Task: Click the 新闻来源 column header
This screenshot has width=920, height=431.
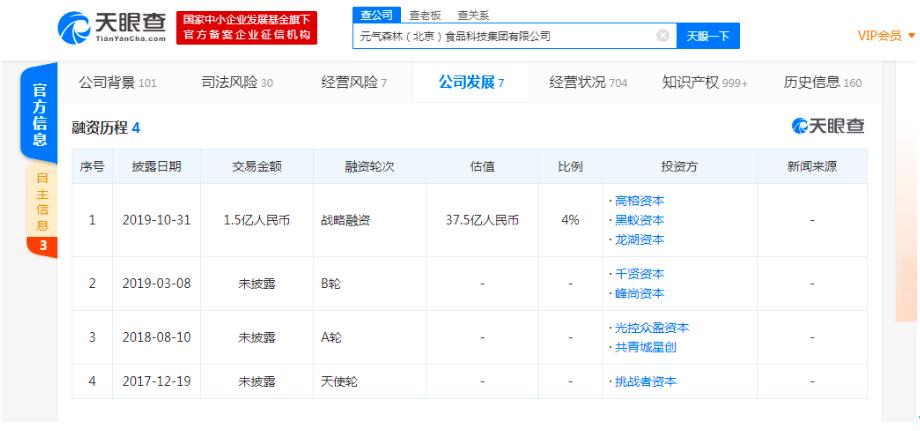Action: [x=812, y=167]
